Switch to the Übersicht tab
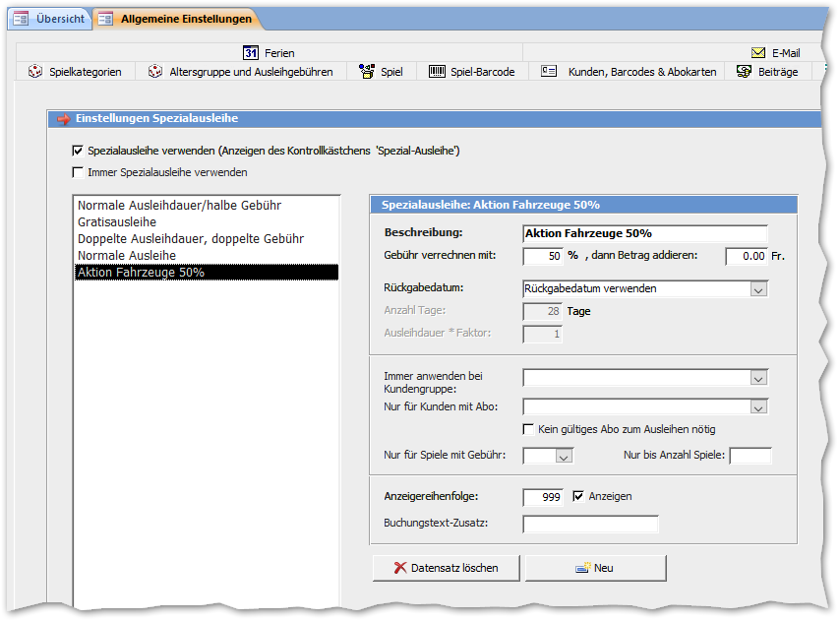The width and height of the screenshot is (840, 622). pos(49,19)
